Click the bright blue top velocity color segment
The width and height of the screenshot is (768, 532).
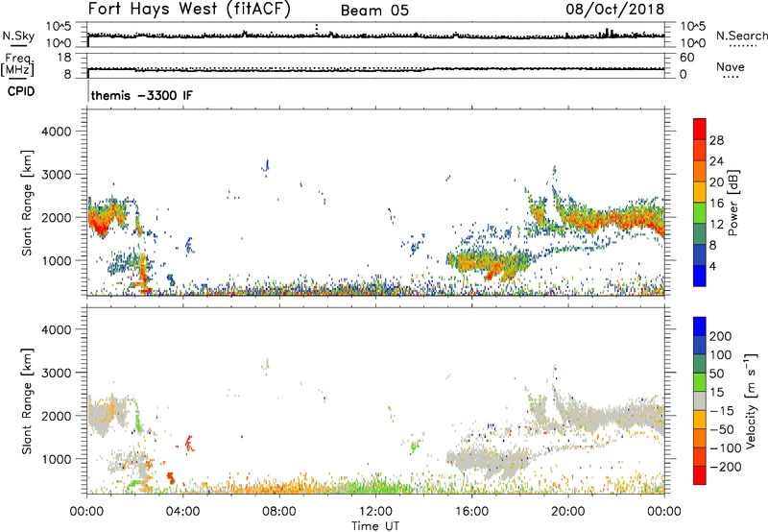pos(700,326)
